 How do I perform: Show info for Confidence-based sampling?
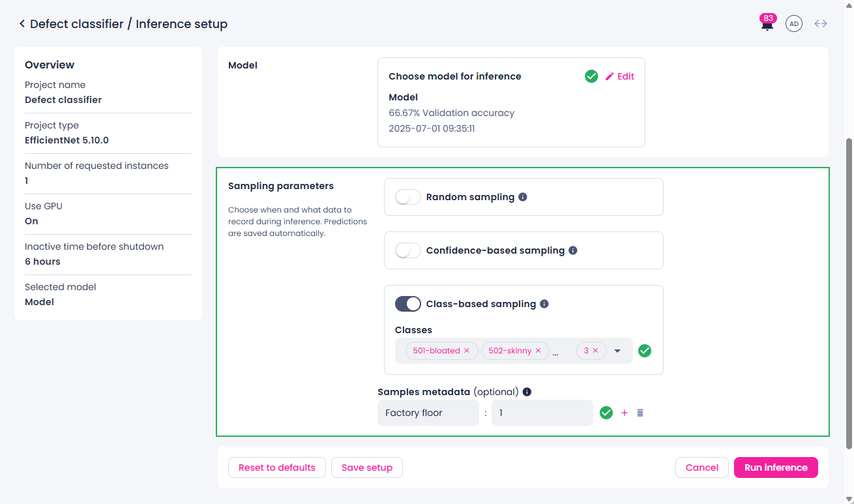573,250
